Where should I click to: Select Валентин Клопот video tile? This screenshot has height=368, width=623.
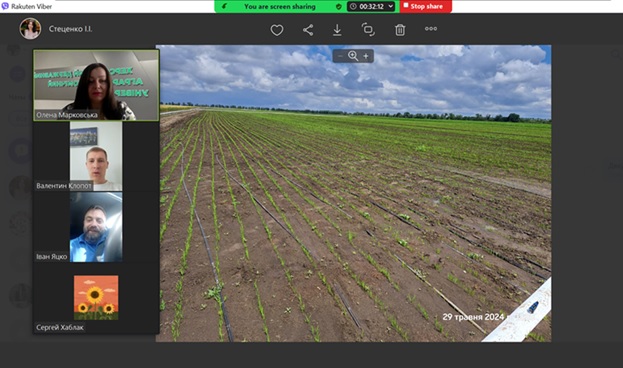click(96, 156)
